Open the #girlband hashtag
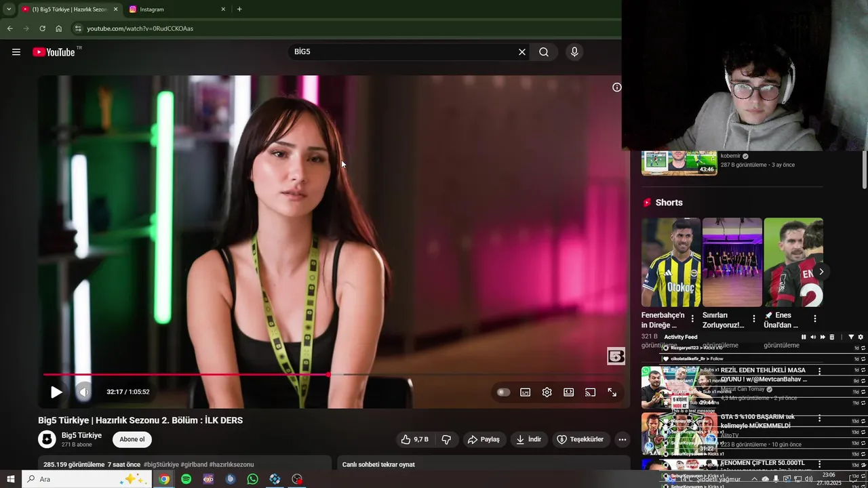This screenshot has width=868, height=488. (x=194, y=464)
